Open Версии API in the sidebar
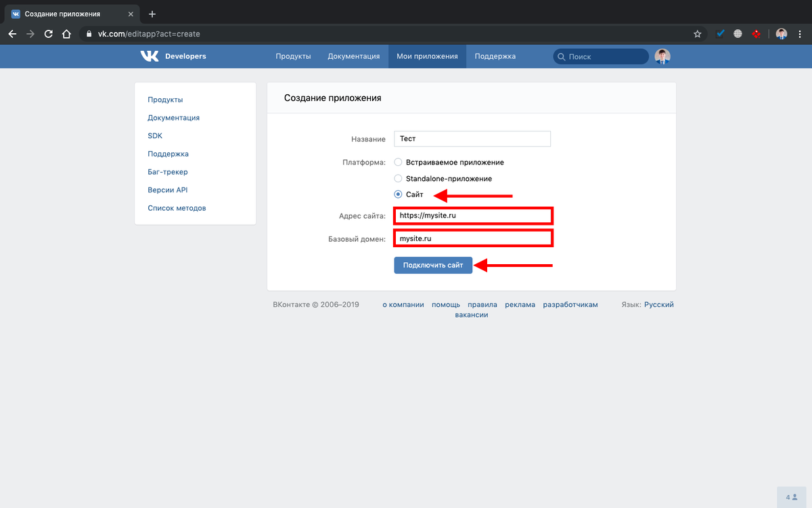The height and width of the screenshot is (508, 812). (x=167, y=190)
